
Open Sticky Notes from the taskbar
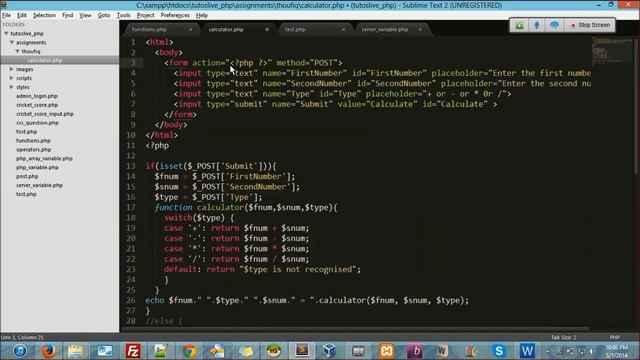246,351
